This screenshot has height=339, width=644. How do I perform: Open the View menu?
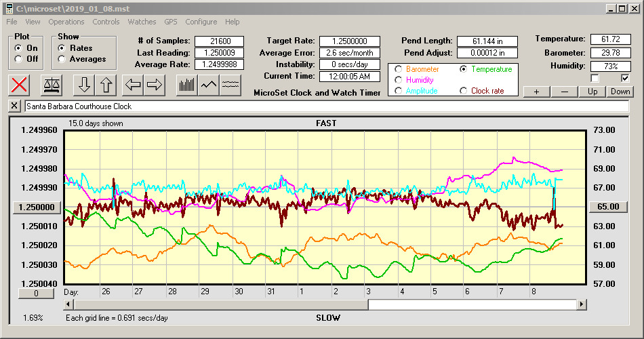coord(33,22)
